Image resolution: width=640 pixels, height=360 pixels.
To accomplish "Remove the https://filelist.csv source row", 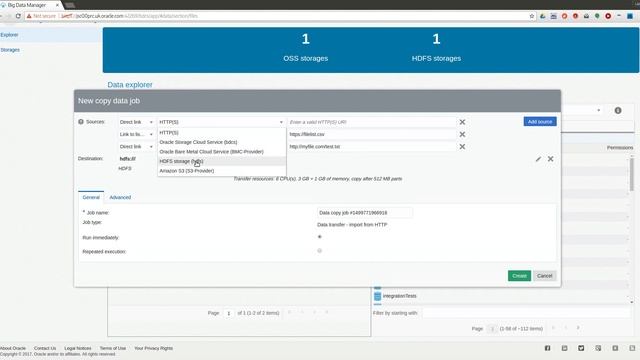I will (462, 134).
